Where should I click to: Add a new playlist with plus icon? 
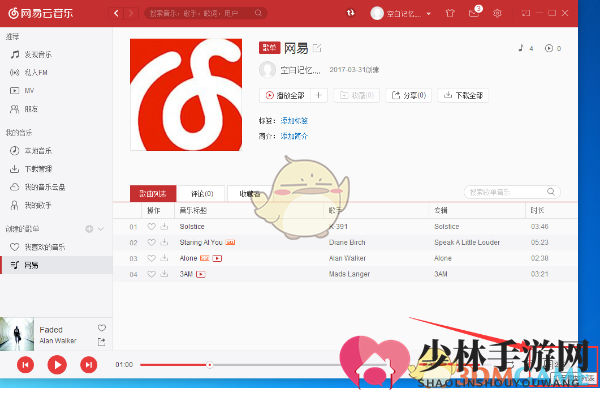89,229
